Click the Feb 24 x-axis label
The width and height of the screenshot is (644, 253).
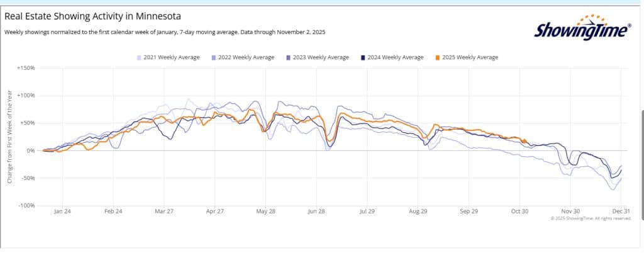(x=113, y=211)
